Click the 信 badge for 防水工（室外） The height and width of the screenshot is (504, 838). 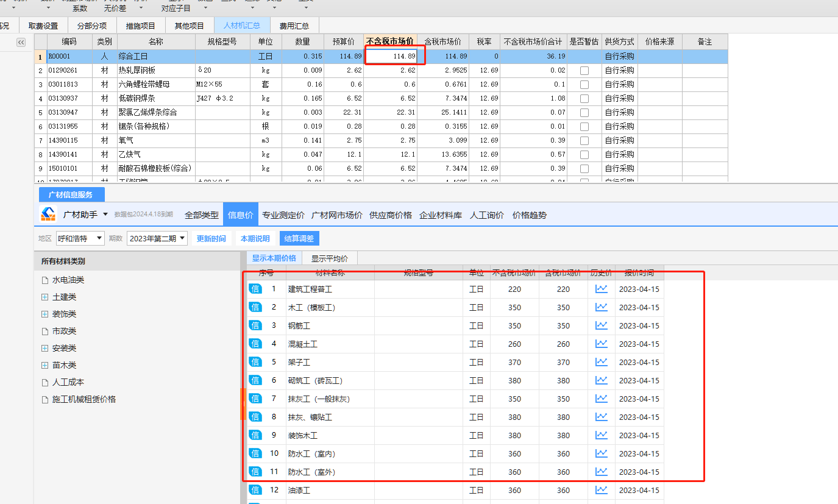point(255,472)
